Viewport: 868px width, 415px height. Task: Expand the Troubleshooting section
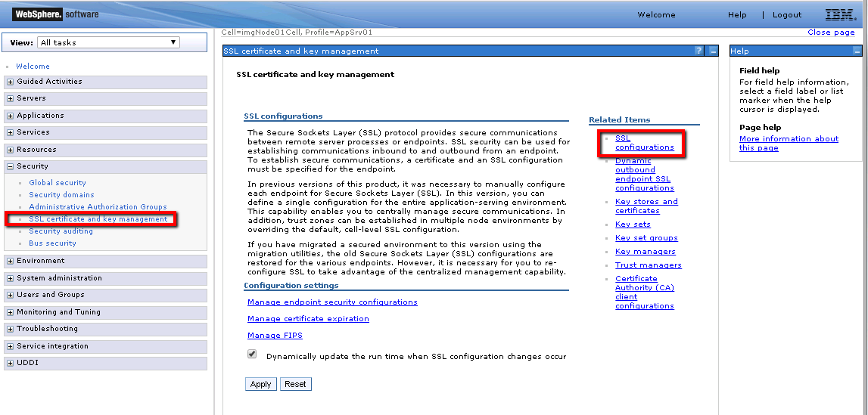[10, 329]
